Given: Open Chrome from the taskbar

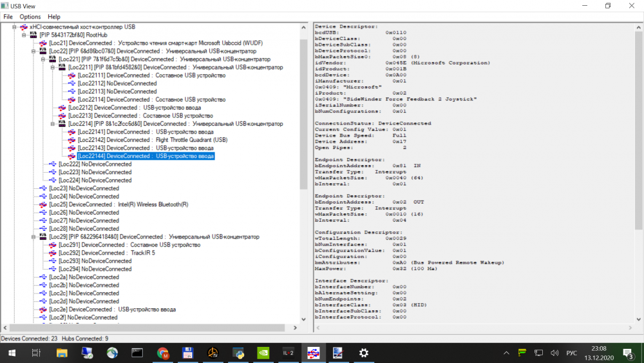Looking at the screenshot, I should click(163, 353).
